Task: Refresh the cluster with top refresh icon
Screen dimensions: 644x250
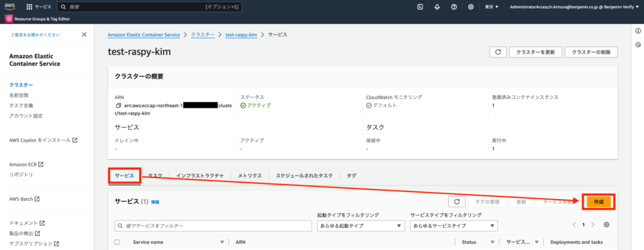Action: [x=498, y=52]
